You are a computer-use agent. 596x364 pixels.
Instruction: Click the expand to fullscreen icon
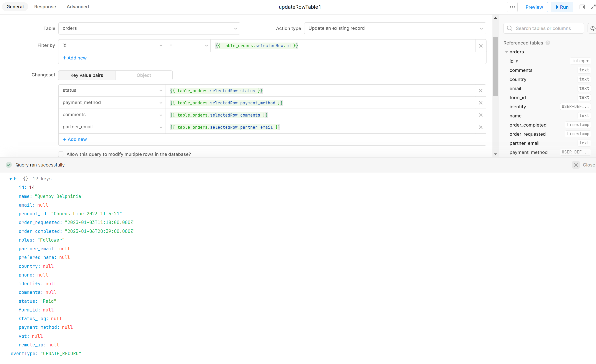pos(593,7)
